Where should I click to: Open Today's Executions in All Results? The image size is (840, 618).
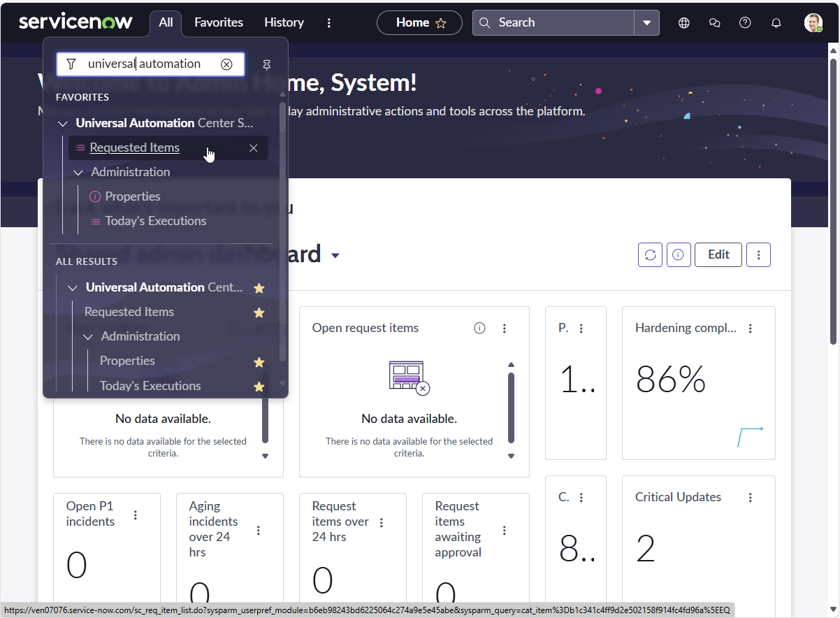coord(150,385)
